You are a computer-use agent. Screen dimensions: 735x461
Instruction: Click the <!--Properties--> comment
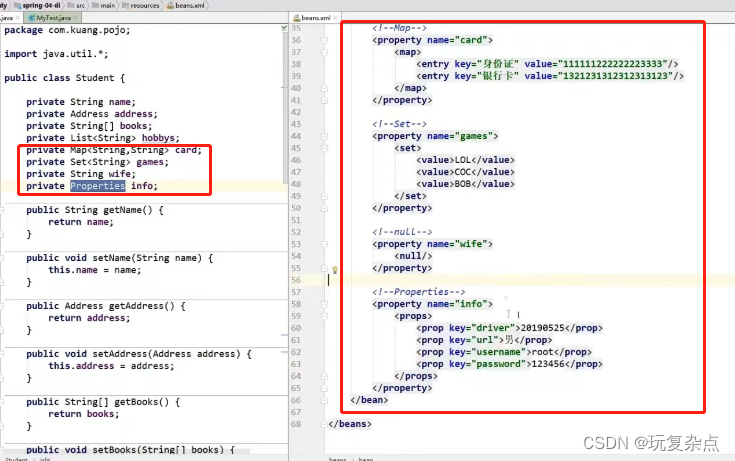tap(419, 292)
